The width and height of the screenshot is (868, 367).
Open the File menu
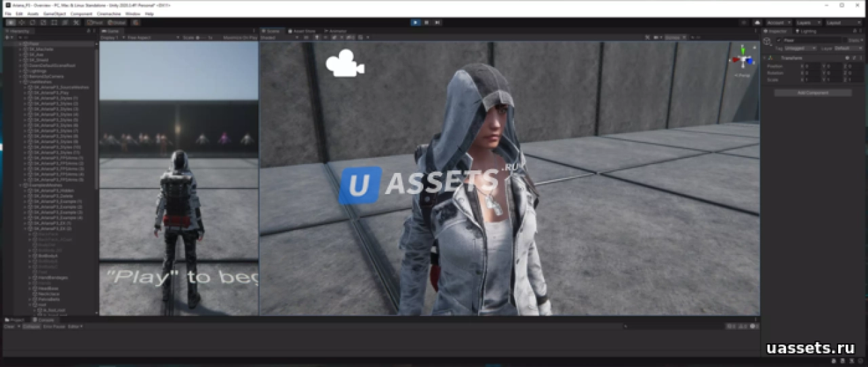(8, 14)
